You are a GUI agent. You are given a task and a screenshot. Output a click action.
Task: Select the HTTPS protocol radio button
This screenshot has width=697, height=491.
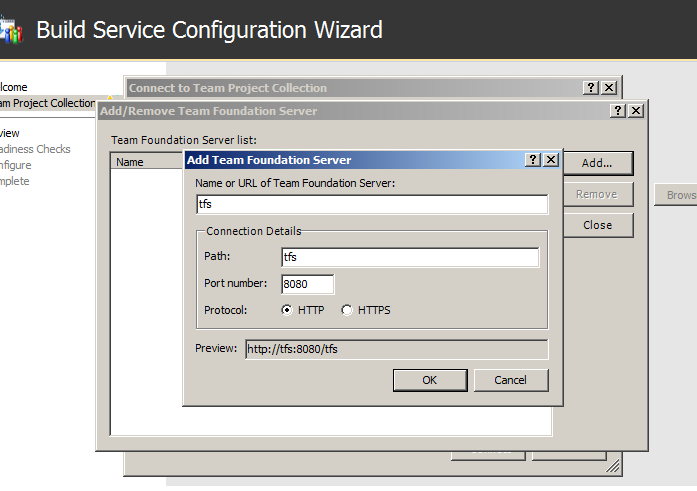(x=347, y=310)
